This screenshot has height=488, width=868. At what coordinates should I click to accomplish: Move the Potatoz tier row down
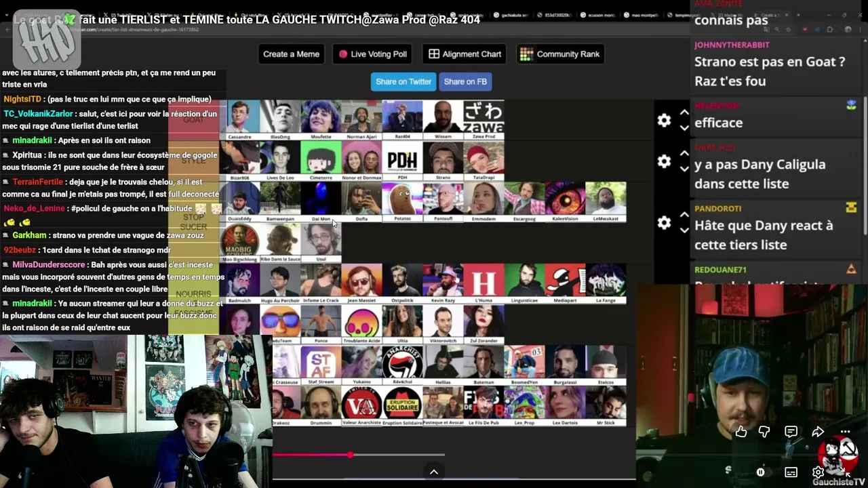pos(684,229)
